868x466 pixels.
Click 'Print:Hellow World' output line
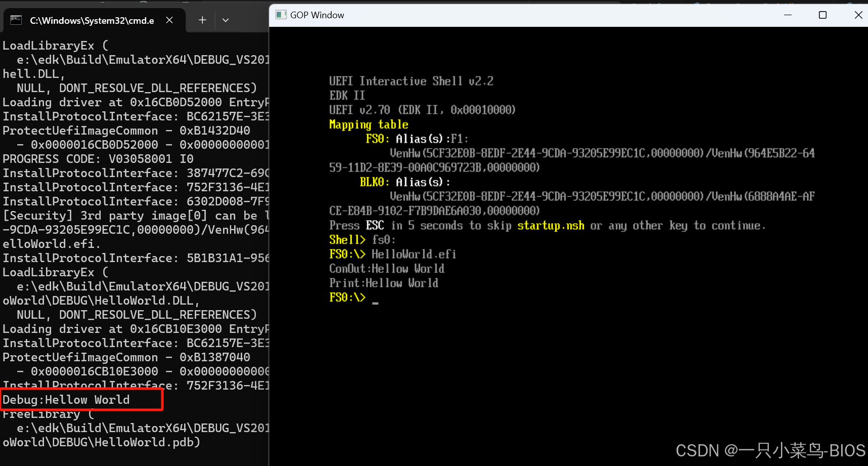(384, 283)
